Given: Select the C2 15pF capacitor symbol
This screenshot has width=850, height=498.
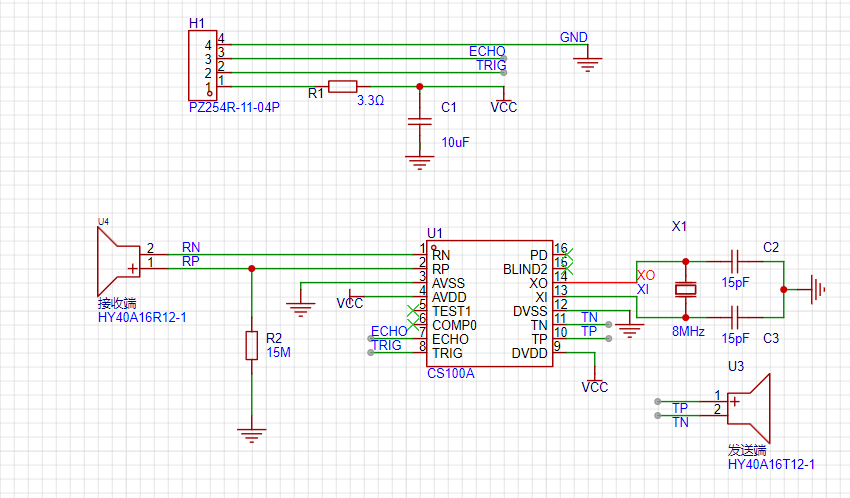Looking at the screenshot, I should point(735,262).
